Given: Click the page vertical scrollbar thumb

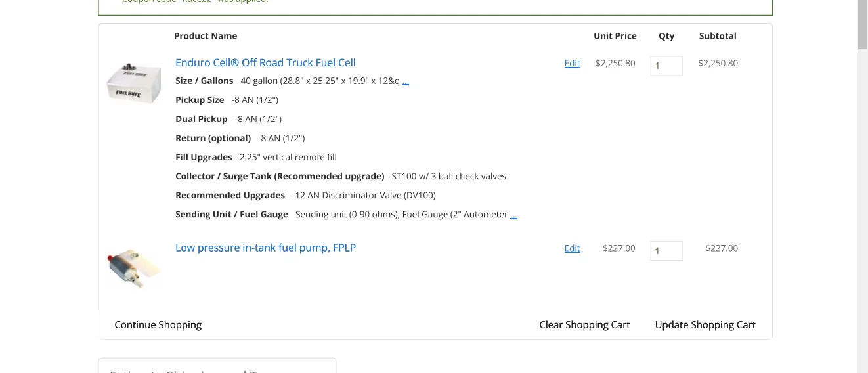Looking at the screenshot, I should point(862,25).
